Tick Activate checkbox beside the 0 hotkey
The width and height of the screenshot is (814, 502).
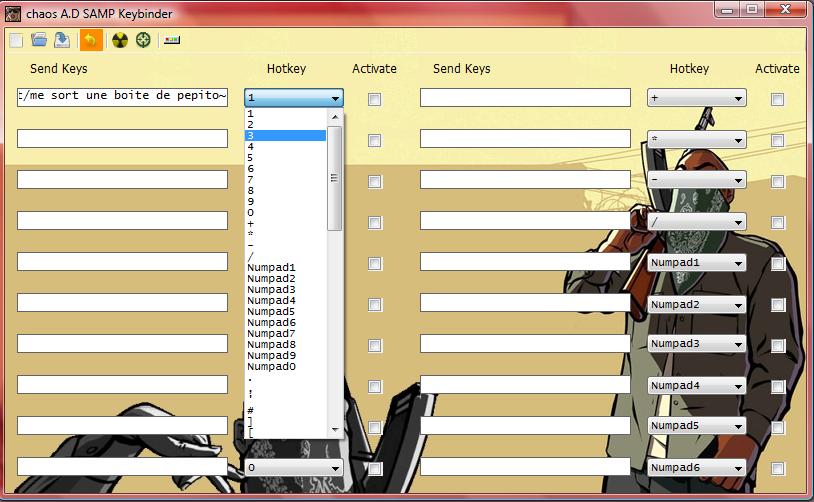pyautogui.click(x=374, y=469)
